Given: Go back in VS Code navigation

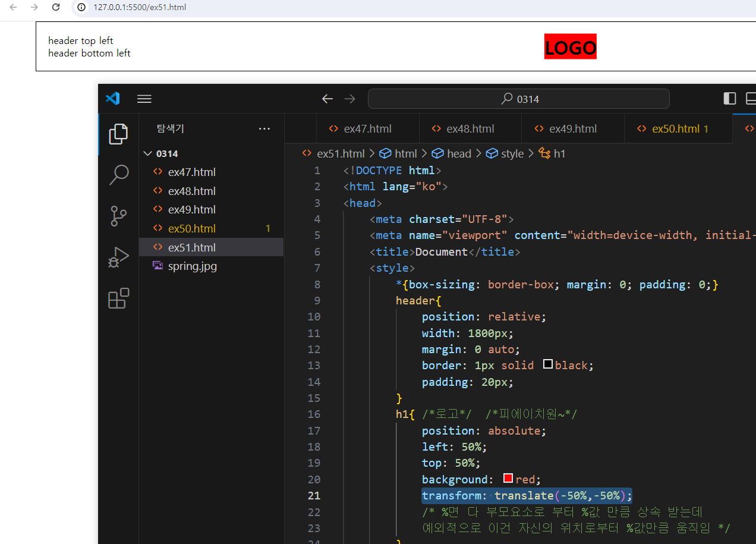Looking at the screenshot, I should click(327, 99).
